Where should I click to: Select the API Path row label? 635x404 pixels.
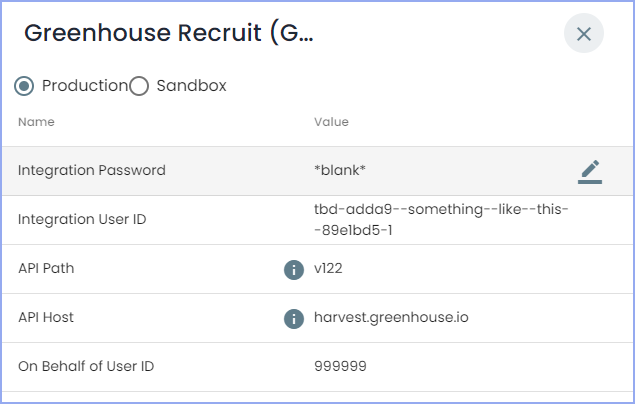(46, 269)
